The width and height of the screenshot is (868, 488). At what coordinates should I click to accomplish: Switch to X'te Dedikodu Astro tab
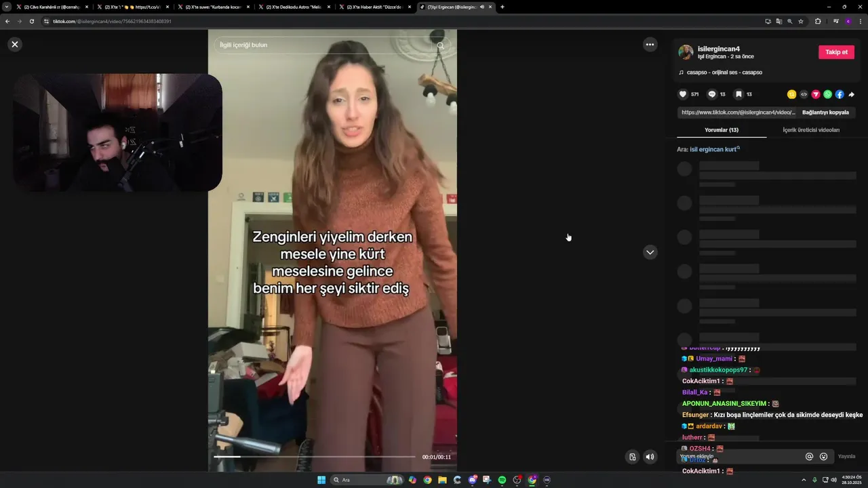pyautogui.click(x=294, y=7)
